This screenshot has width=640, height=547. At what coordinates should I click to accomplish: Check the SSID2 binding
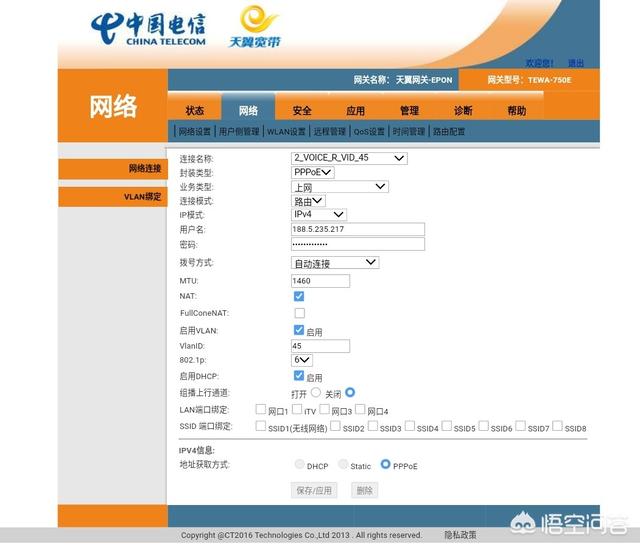coord(335,426)
